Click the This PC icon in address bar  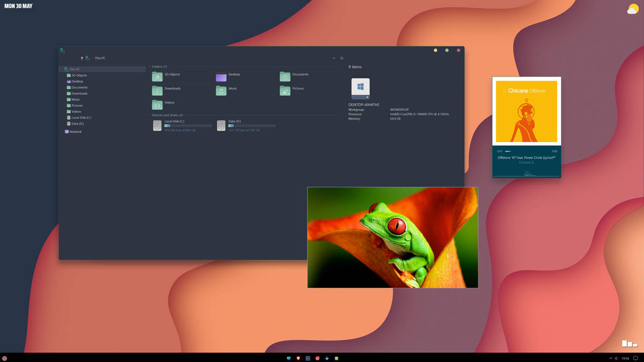[x=88, y=58]
